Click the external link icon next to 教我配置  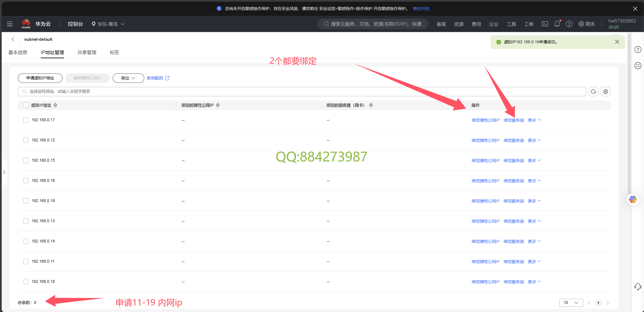(167, 78)
